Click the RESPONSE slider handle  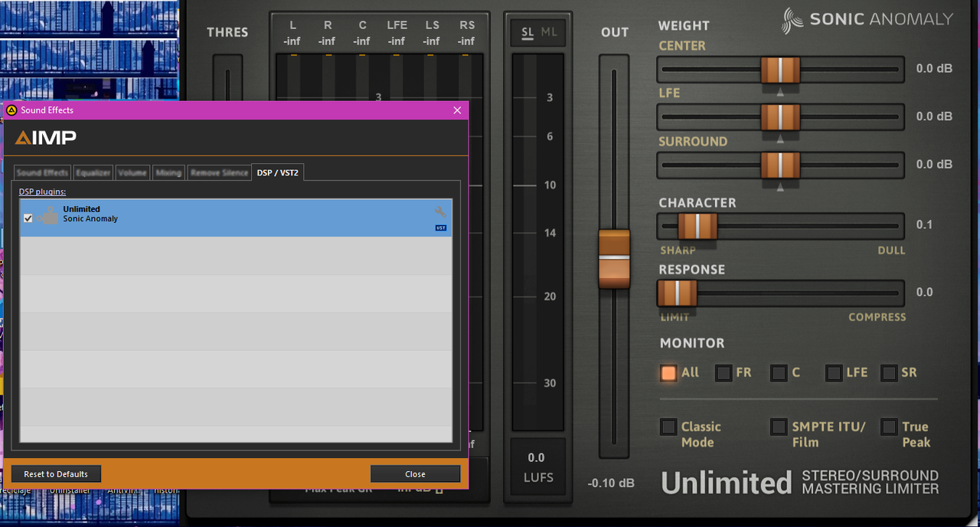pyautogui.click(x=677, y=293)
